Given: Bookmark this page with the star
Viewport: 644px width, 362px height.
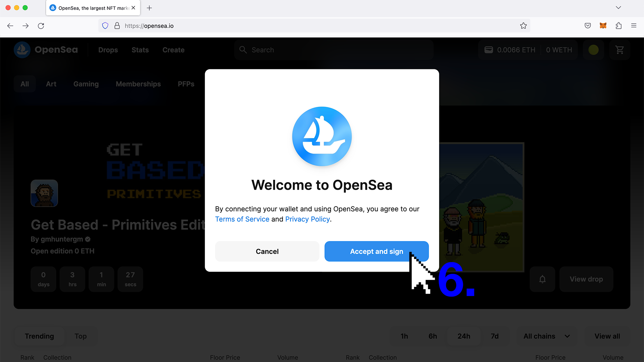Looking at the screenshot, I should coord(523,26).
